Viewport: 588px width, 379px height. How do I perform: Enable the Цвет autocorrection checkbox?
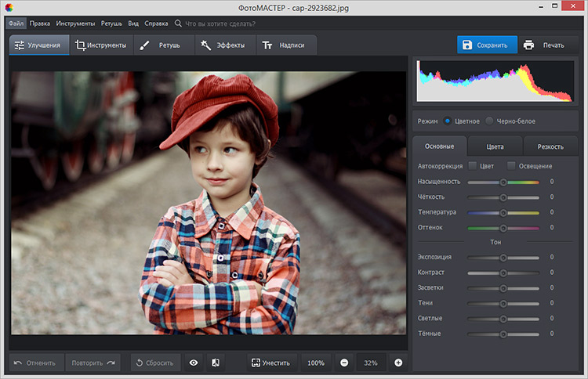473,166
